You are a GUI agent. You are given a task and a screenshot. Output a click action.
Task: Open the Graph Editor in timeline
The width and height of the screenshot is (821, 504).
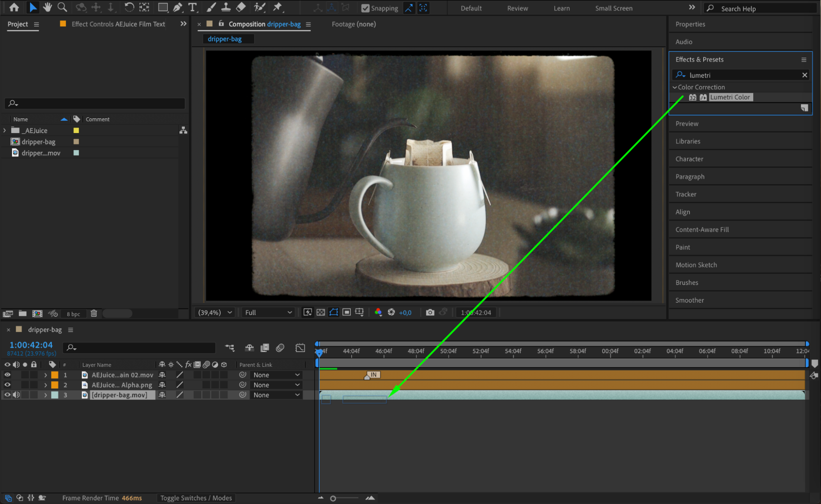click(300, 348)
